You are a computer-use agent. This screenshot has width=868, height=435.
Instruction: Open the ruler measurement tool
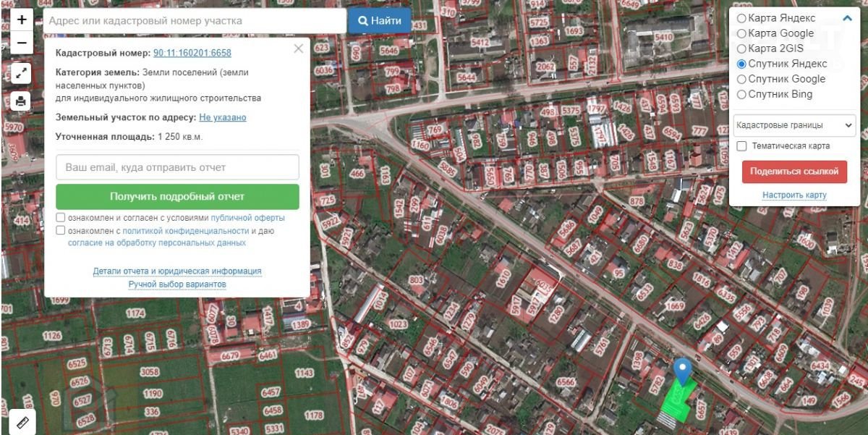click(22, 422)
